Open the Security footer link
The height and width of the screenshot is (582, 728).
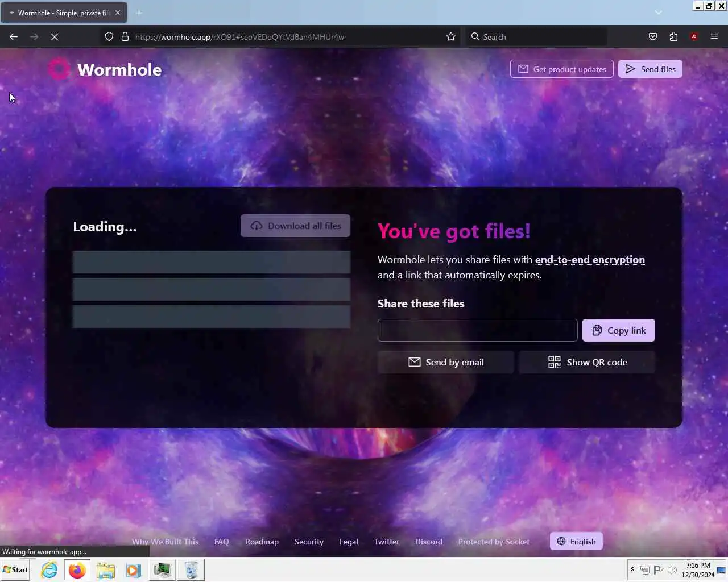click(x=309, y=542)
